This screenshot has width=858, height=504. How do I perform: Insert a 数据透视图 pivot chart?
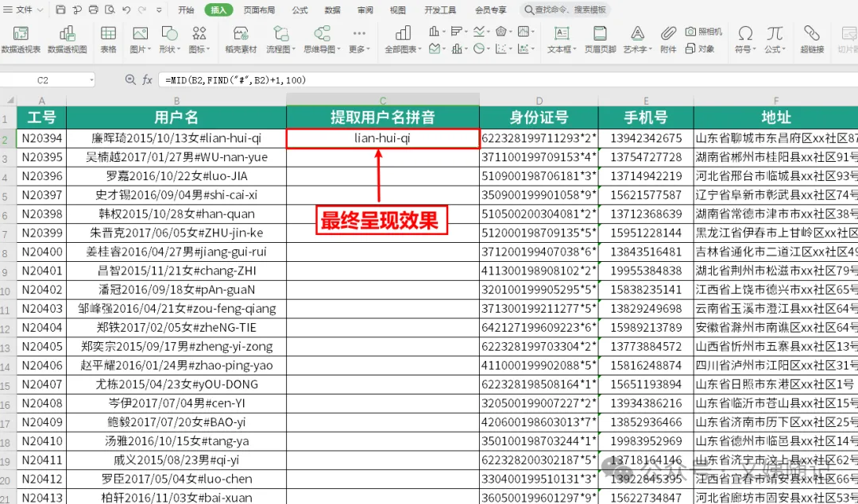click(68, 40)
